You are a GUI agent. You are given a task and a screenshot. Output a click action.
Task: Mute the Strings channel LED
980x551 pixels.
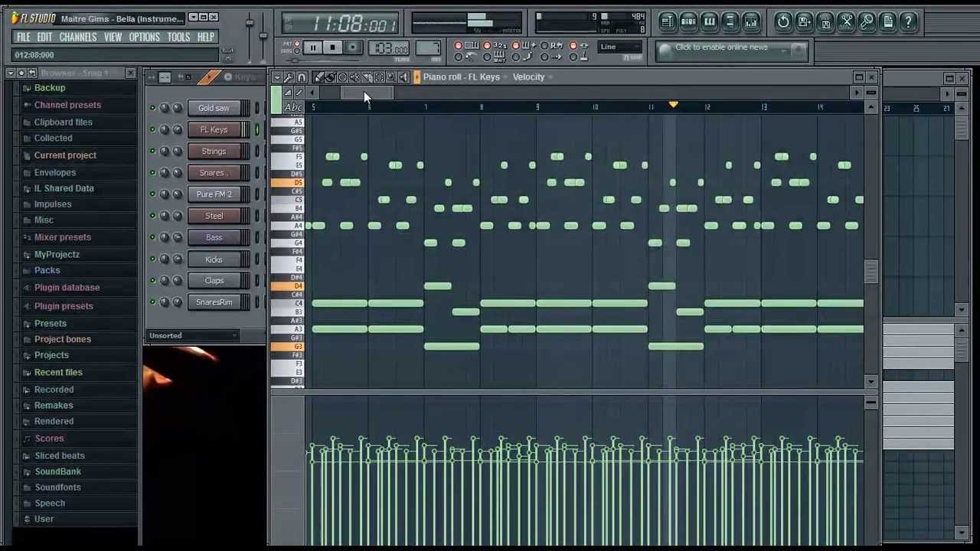pyautogui.click(x=152, y=151)
